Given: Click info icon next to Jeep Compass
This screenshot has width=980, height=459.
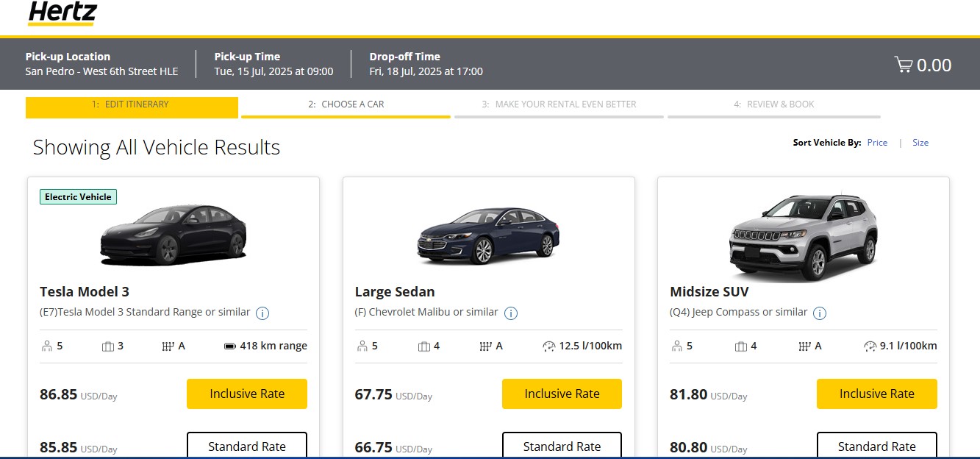Looking at the screenshot, I should (x=820, y=313).
